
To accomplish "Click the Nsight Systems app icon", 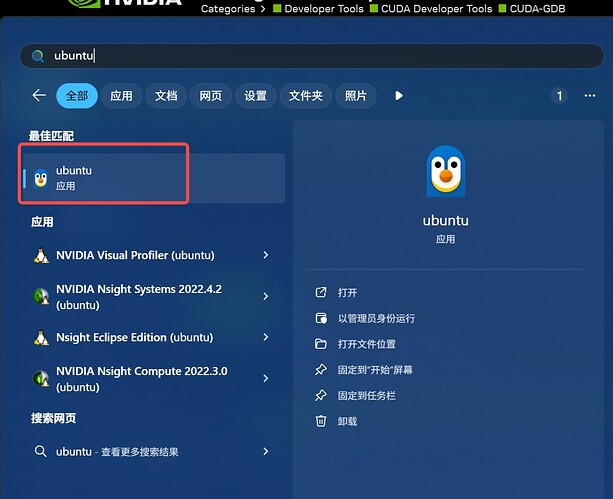I will [41, 296].
